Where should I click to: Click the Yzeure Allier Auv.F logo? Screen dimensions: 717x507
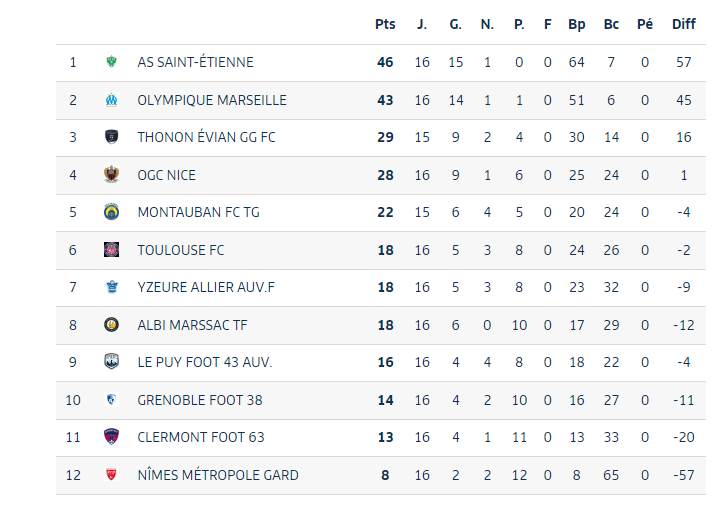pos(111,287)
